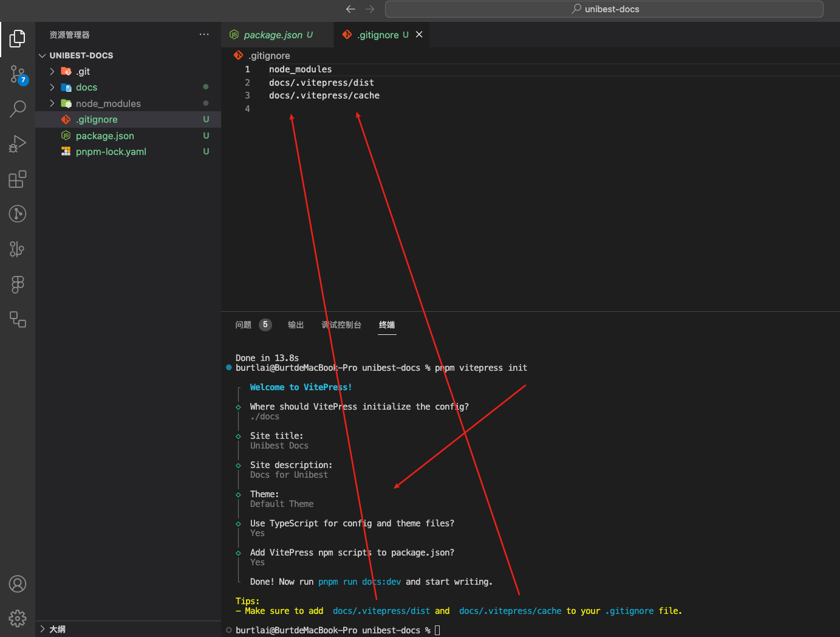Select the 终端 terminal panel tab

tap(387, 325)
